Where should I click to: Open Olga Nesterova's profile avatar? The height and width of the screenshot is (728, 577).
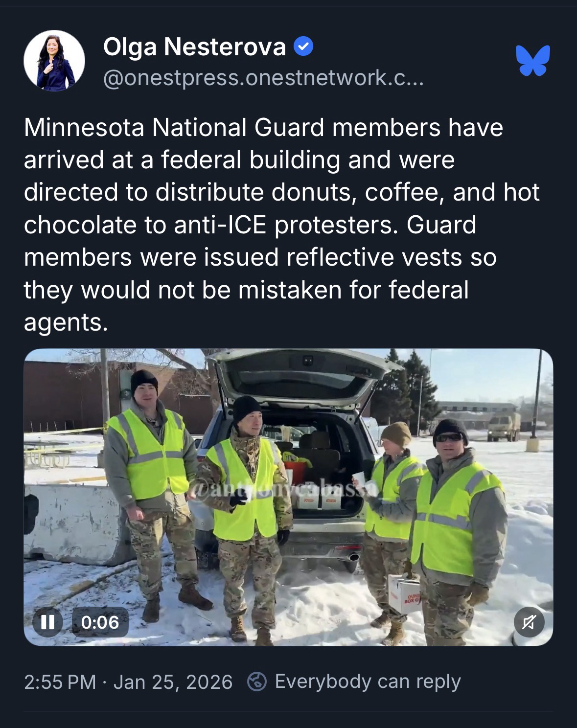[x=54, y=61]
